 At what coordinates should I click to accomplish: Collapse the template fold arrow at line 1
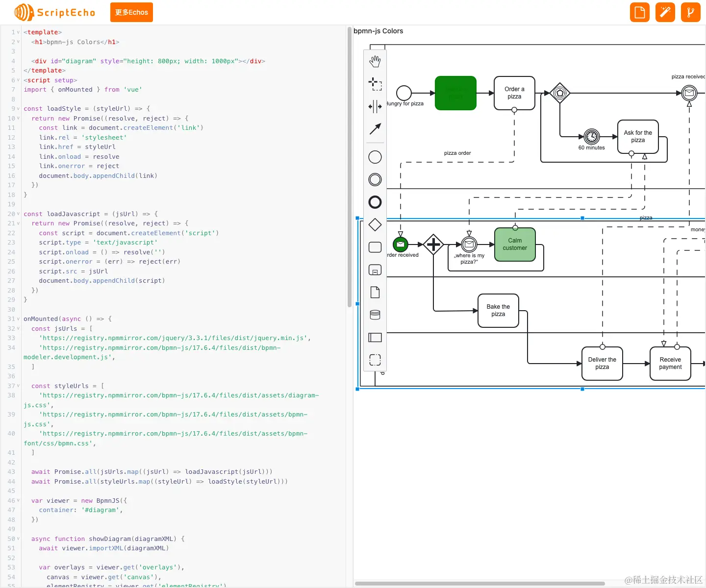pyautogui.click(x=19, y=32)
